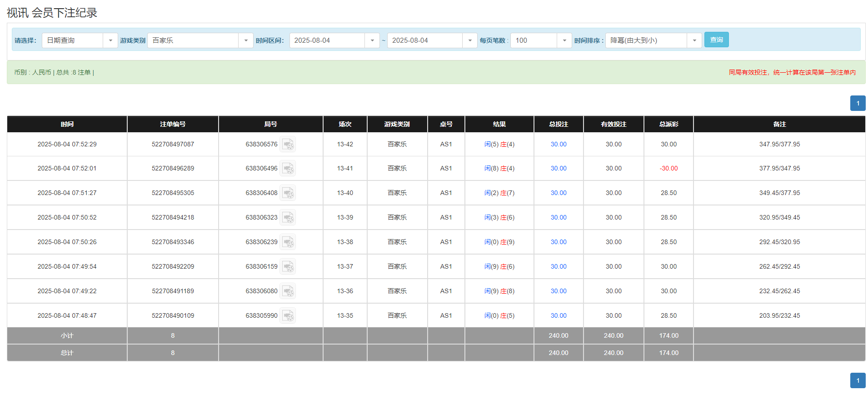
Task: Open video replay icon for round 638306496
Action: pyautogui.click(x=288, y=169)
